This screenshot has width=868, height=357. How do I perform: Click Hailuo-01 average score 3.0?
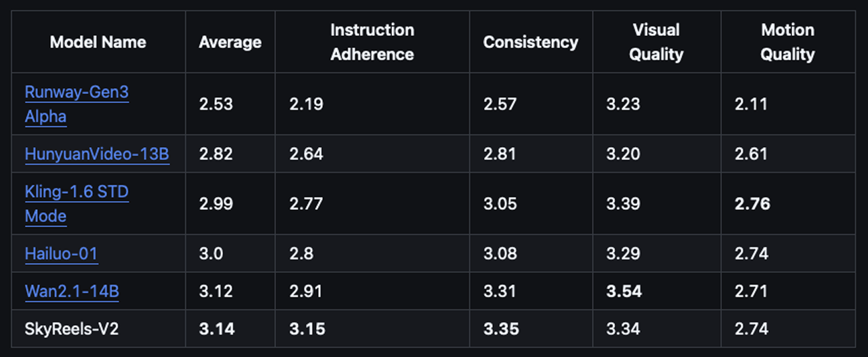tap(210, 254)
